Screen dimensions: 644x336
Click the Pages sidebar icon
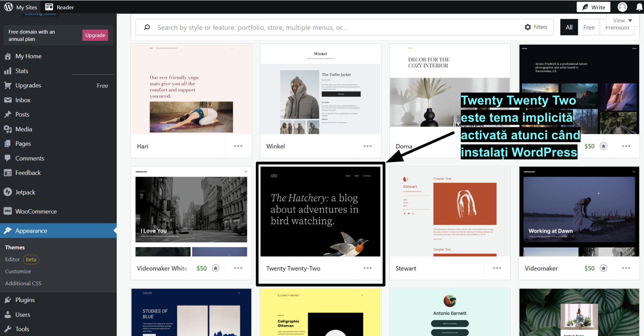(x=8, y=144)
